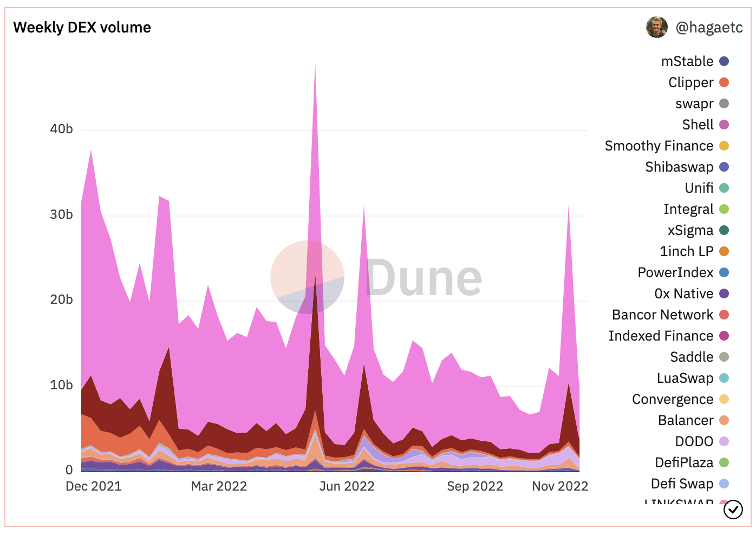Image resolution: width=756 pixels, height=535 pixels.
Task: Click the Dune watermark logo
Action: pos(376,278)
